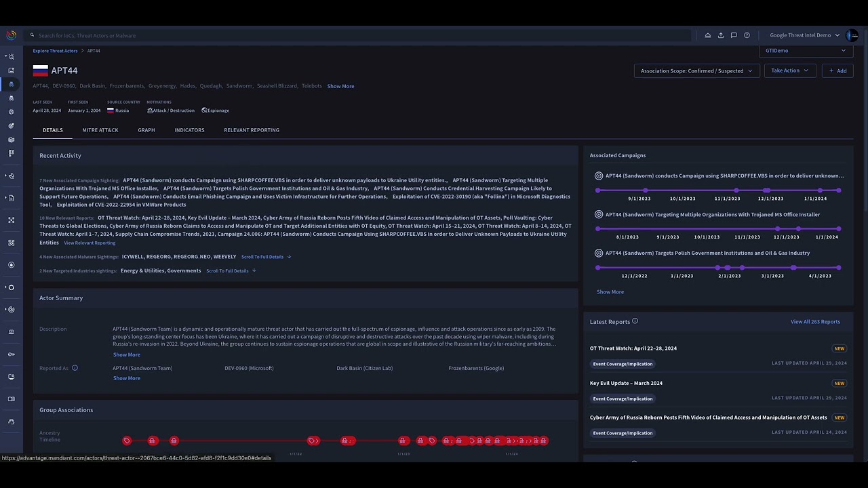Switch to the MITRE ATT&CK tab

[100, 130]
